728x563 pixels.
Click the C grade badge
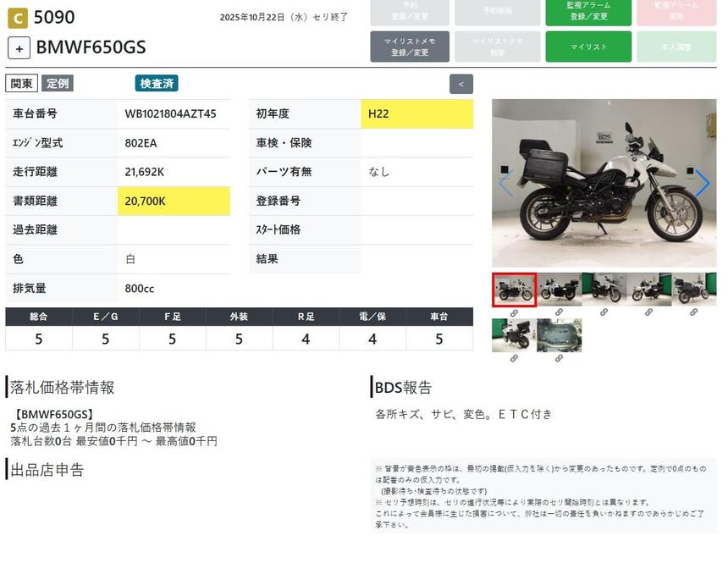pyautogui.click(x=17, y=17)
